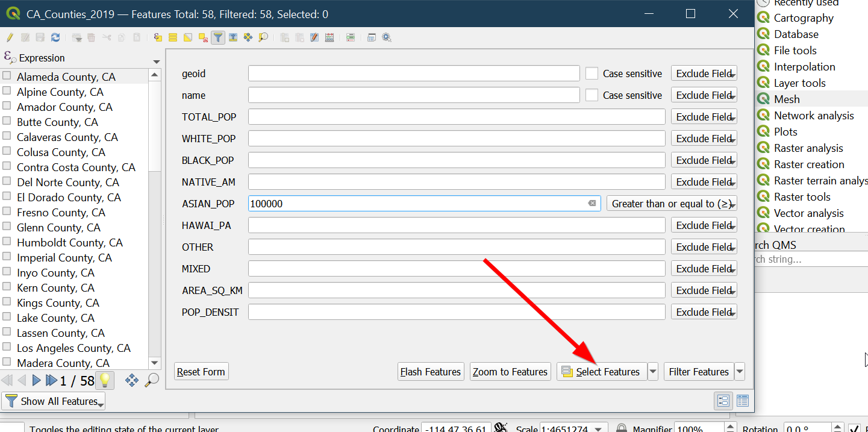Toggle the filter/select by form icon

(218, 37)
